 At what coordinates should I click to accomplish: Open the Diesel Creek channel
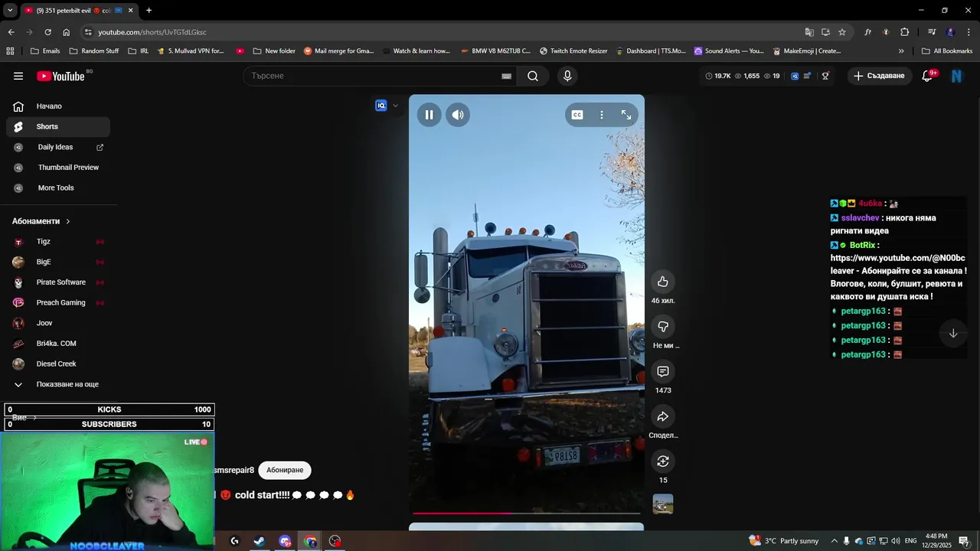[x=58, y=364]
